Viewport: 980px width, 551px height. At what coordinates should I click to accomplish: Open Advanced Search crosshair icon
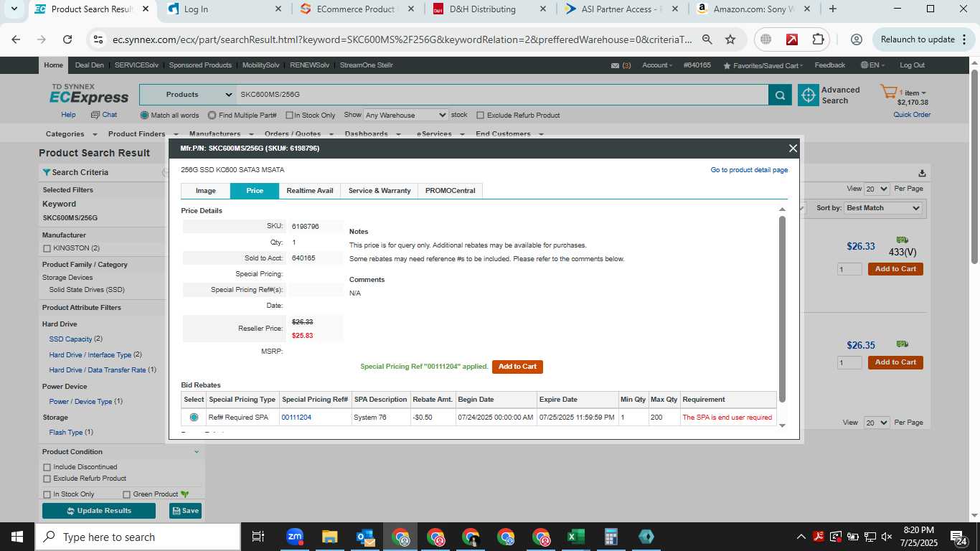pos(809,95)
